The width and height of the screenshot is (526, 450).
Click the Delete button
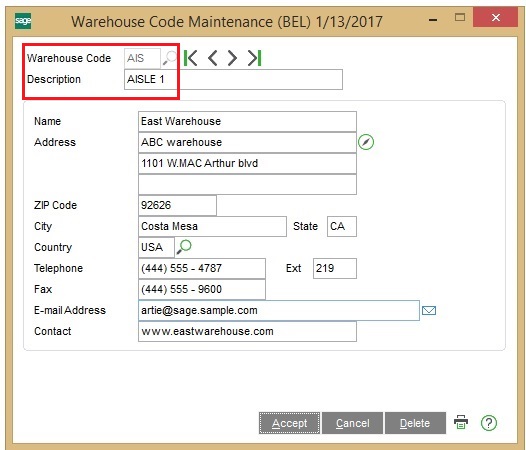(x=415, y=423)
